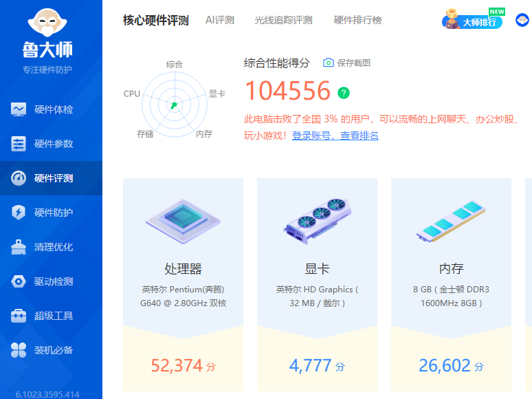532x399 pixels.
Task: Click the camera icon for 保存截图
Action: tap(328, 63)
